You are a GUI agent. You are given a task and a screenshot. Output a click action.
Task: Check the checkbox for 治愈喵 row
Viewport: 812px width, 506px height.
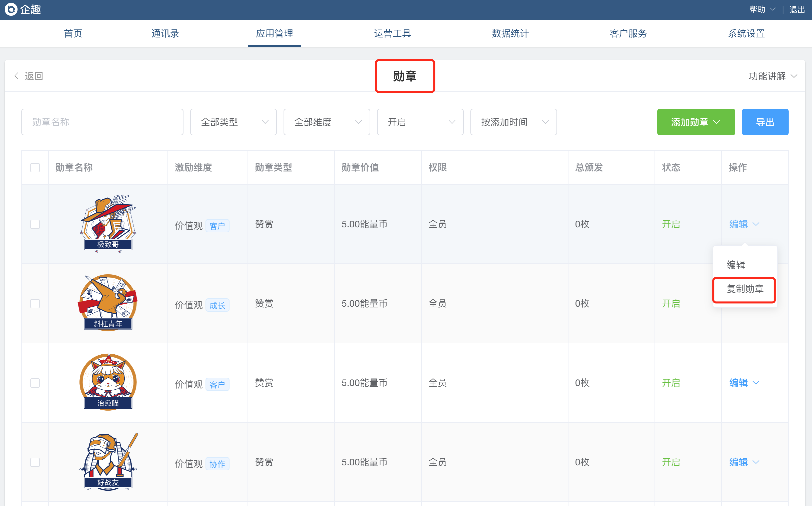point(35,383)
